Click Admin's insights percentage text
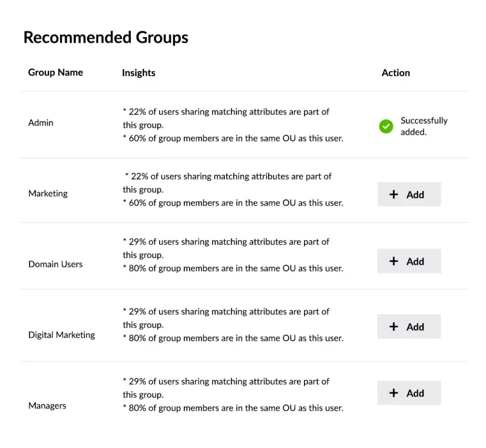The height and width of the screenshot is (448, 486). coord(226,111)
